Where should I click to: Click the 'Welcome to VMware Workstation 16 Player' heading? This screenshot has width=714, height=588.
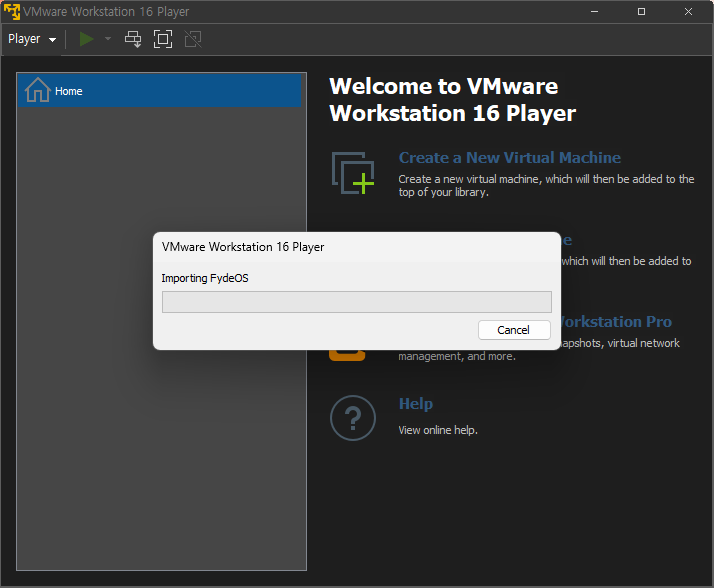point(452,100)
